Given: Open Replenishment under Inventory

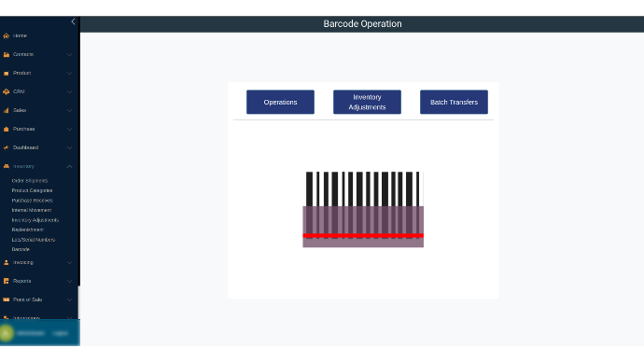Looking at the screenshot, I should pos(27,230).
